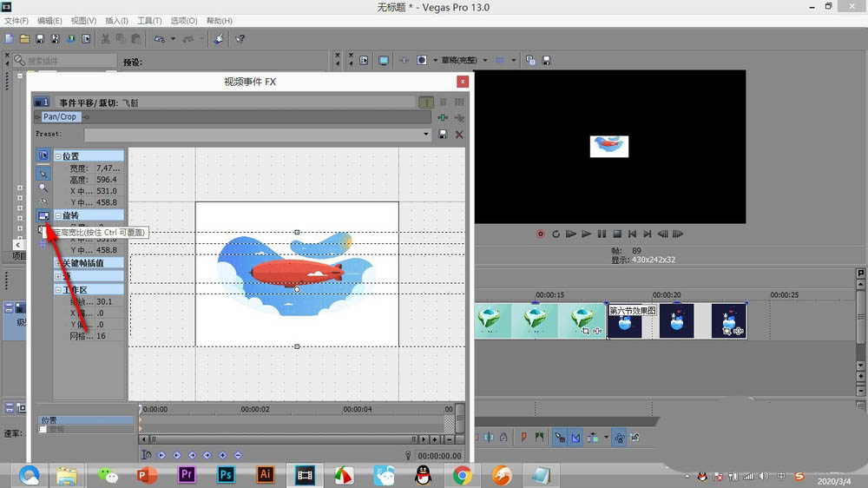The height and width of the screenshot is (488, 868).
Task: Save the Pan/Crop preset
Action: click(444, 135)
